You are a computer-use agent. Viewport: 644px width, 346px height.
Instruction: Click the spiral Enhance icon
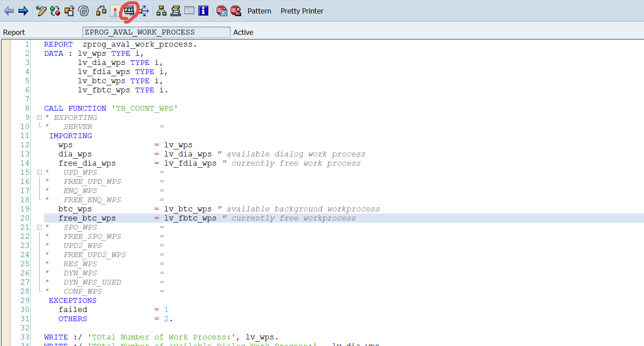83,11
